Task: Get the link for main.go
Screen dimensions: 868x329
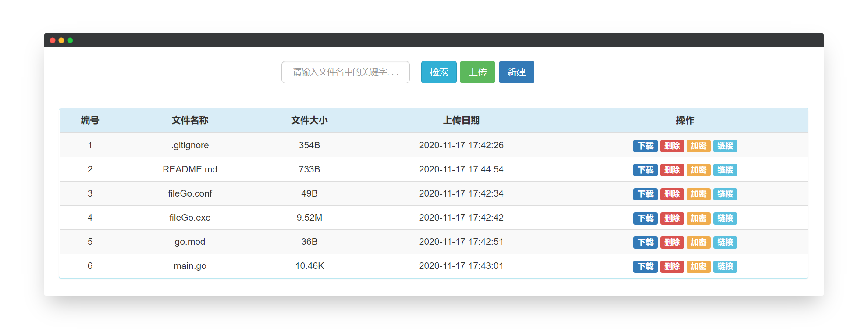Action: (725, 266)
